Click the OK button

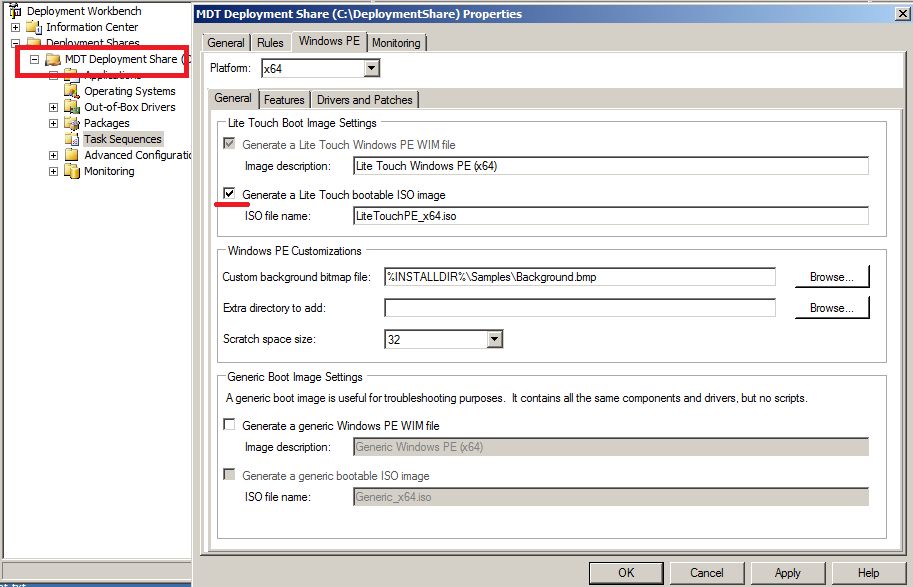click(x=626, y=573)
